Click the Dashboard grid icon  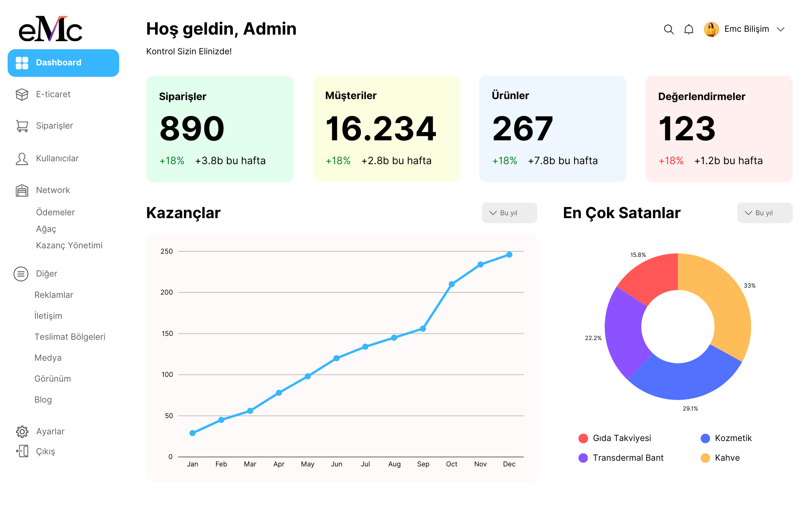point(22,63)
